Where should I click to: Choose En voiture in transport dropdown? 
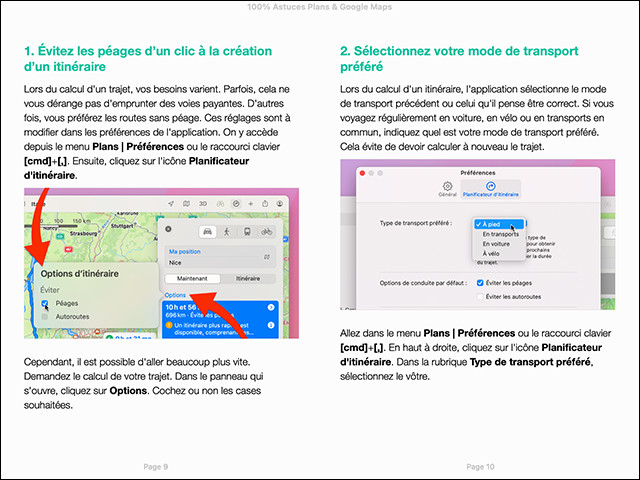(498, 244)
